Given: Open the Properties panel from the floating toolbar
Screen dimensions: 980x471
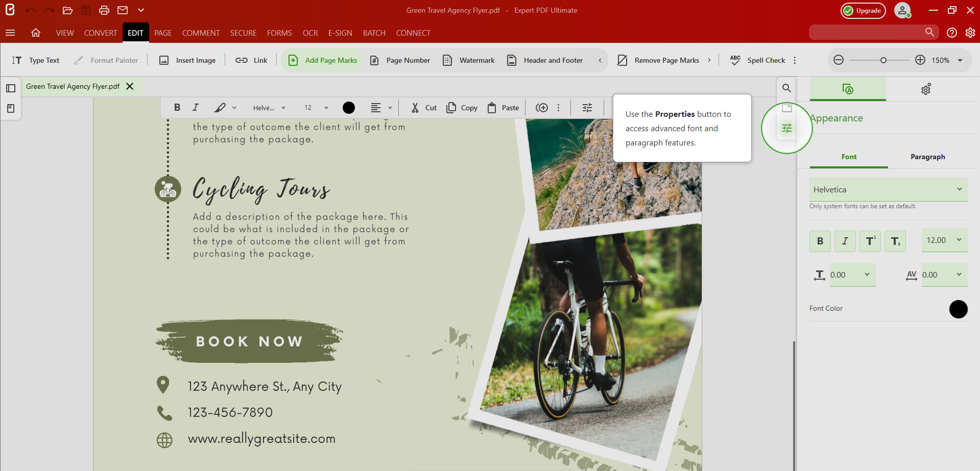Looking at the screenshot, I should (587, 108).
